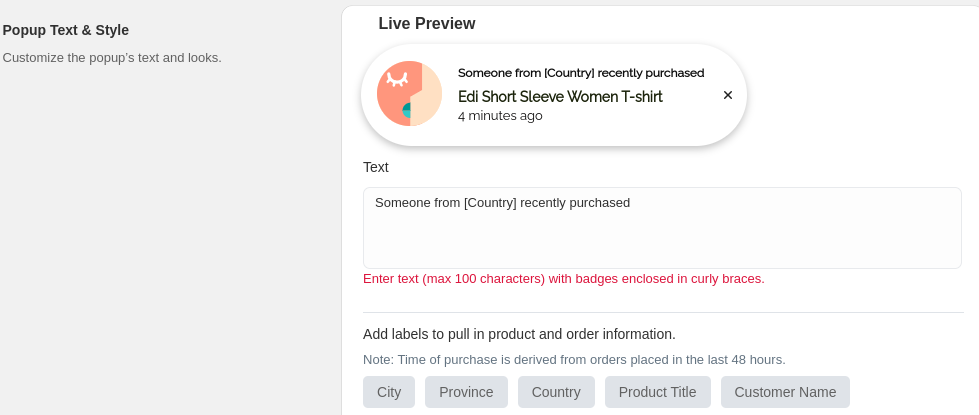The image size is (979, 415).
Task: Click the '4 minutes ago' timestamp in the preview
Action: (x=500, y=116)
